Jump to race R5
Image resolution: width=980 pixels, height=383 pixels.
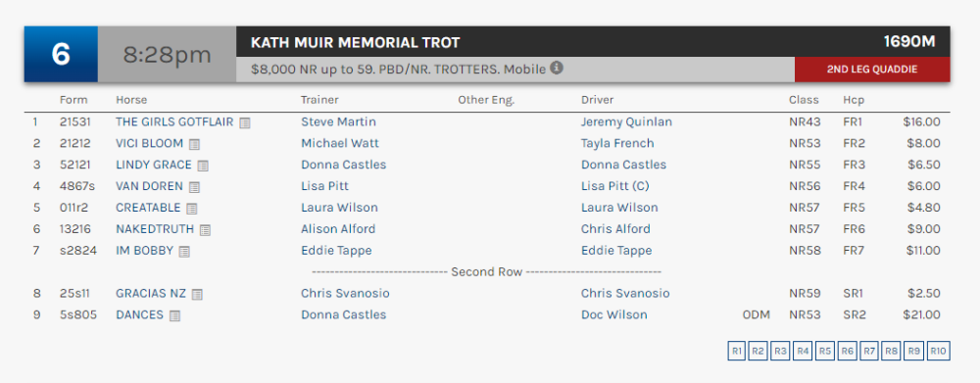tap(825, 351)
